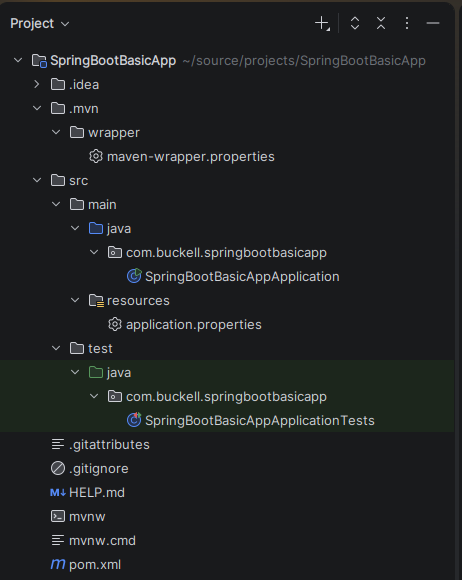Collapse the java folder under test

coord(75,372)
